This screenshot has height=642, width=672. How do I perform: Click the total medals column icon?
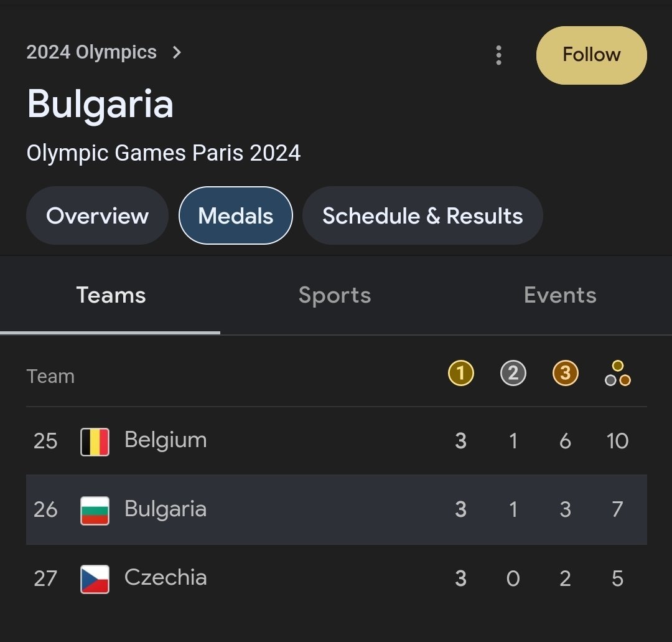[617, 374]
